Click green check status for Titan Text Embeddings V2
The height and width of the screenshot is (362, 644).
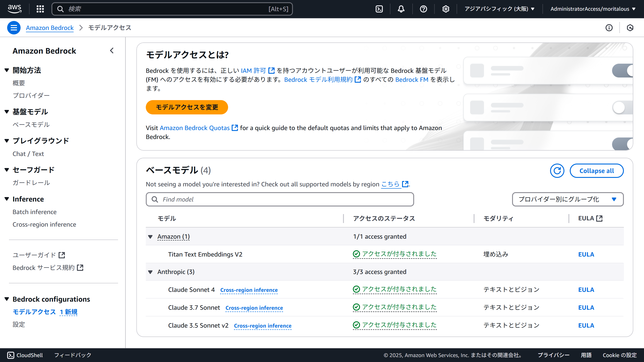[x=395, y=254]
